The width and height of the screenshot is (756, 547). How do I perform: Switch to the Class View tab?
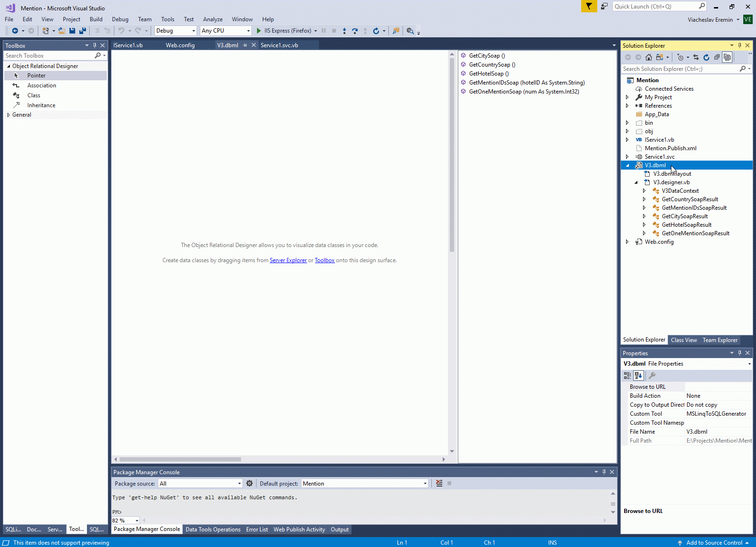point(684,340)
